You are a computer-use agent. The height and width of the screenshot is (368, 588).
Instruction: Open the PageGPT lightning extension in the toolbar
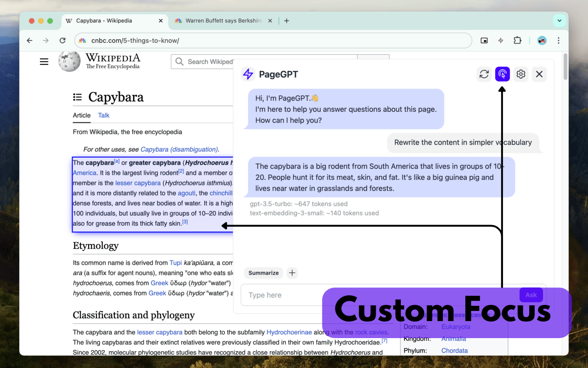pos(500,40)
